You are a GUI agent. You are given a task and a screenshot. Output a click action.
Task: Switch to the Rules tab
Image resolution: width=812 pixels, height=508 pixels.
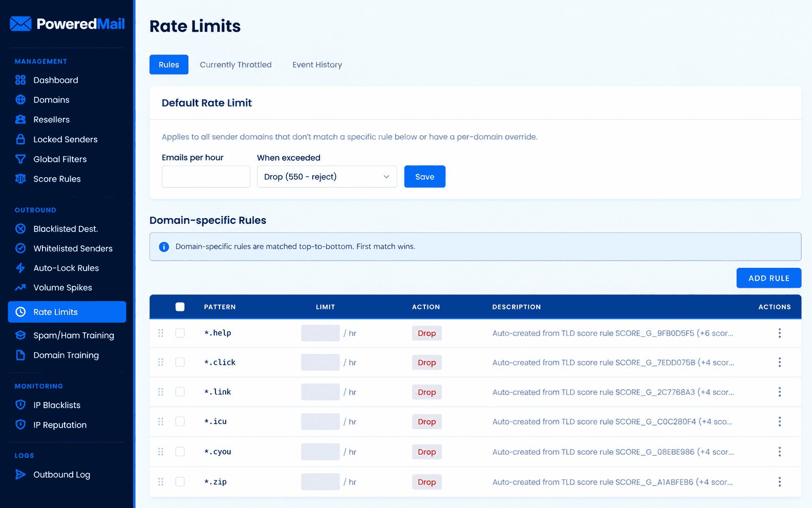point(169,65)
